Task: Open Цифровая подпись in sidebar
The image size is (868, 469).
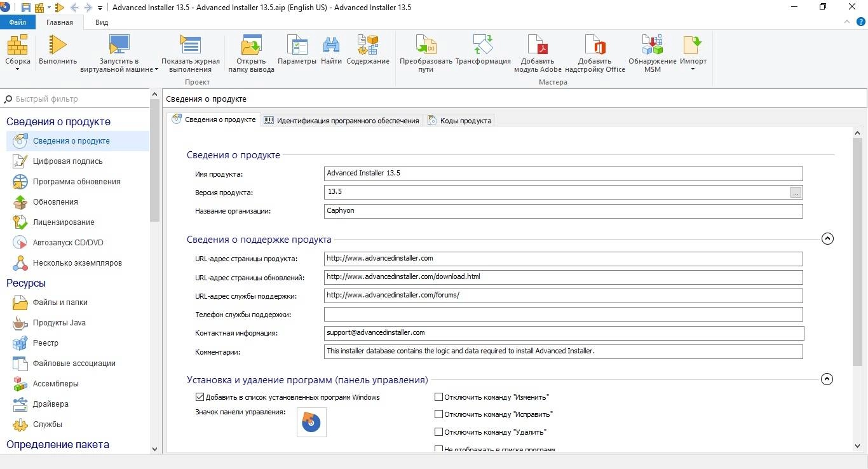Action: pyautogui.click(x=78, y=161)
